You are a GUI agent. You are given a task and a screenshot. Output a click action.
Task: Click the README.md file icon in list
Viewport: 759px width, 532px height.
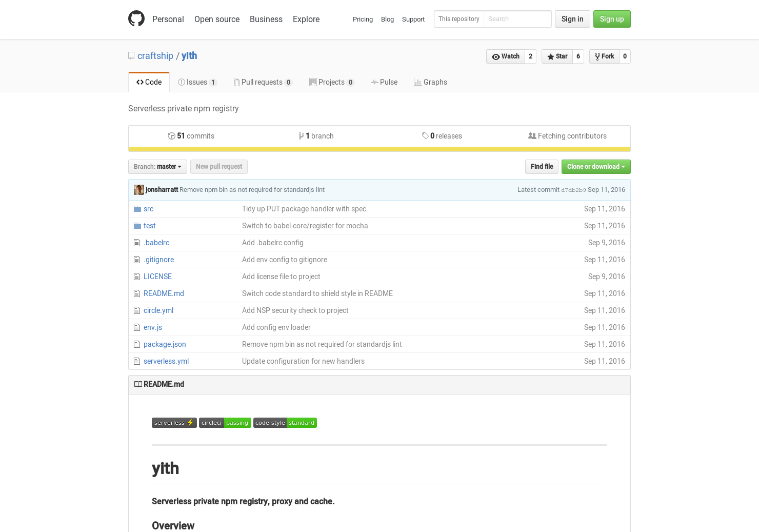pos(137,293)
